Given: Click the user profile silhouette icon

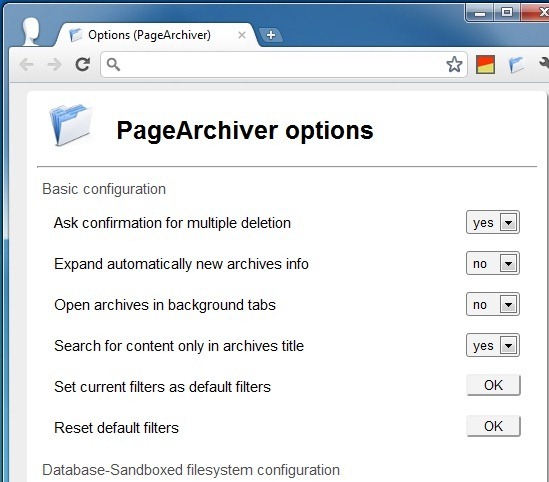Looking at the screenshot, I should pyautogui.click(x=31, y=32).
